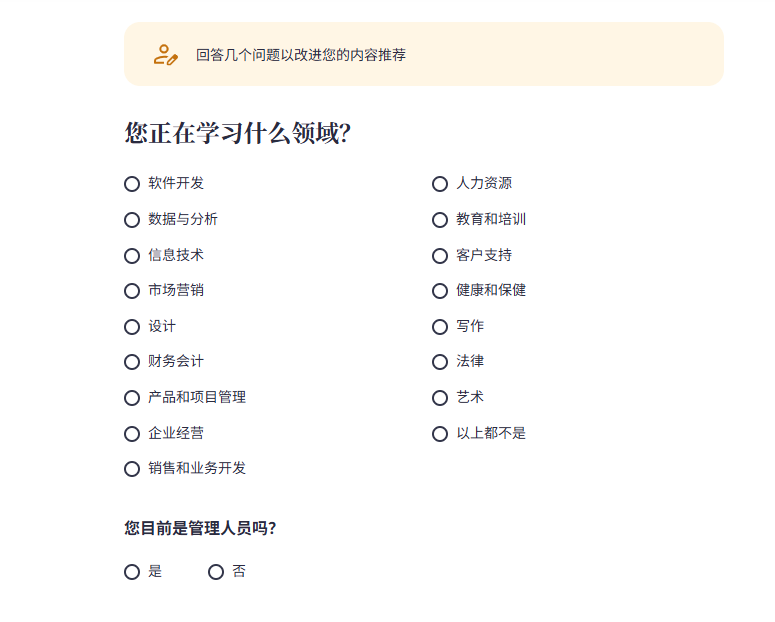Choose the 人力资源 radio button
775x622 pixels.
(x=440, y=184)
